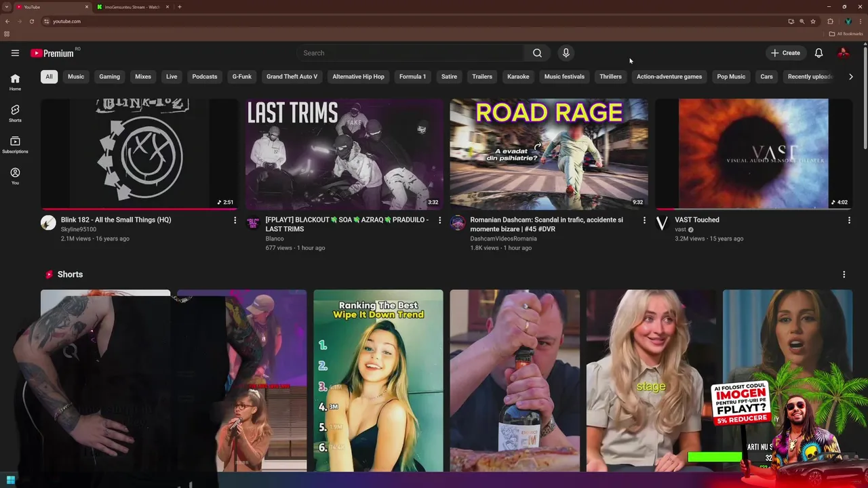This screenshot has width=868, height=488.
Task: Reload the page in browser
Action: [31, 21]
